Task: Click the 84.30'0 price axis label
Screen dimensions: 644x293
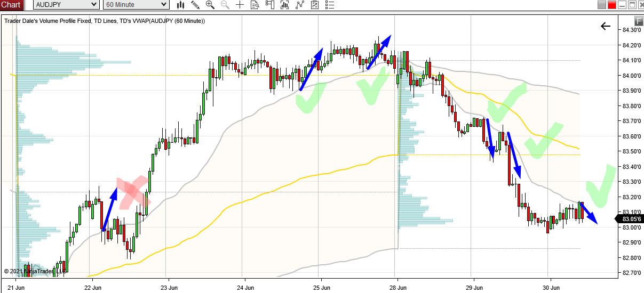Action: point(631,30)
